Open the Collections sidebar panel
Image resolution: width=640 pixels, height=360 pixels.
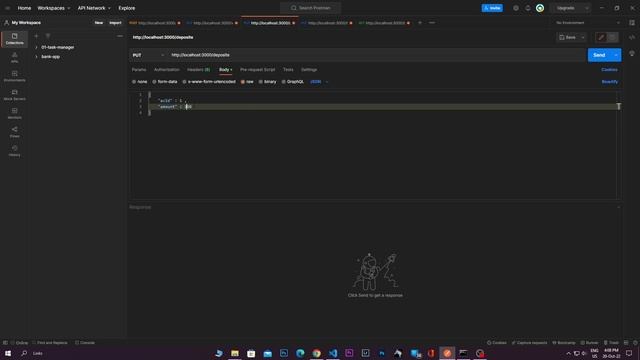coord(14,39)
